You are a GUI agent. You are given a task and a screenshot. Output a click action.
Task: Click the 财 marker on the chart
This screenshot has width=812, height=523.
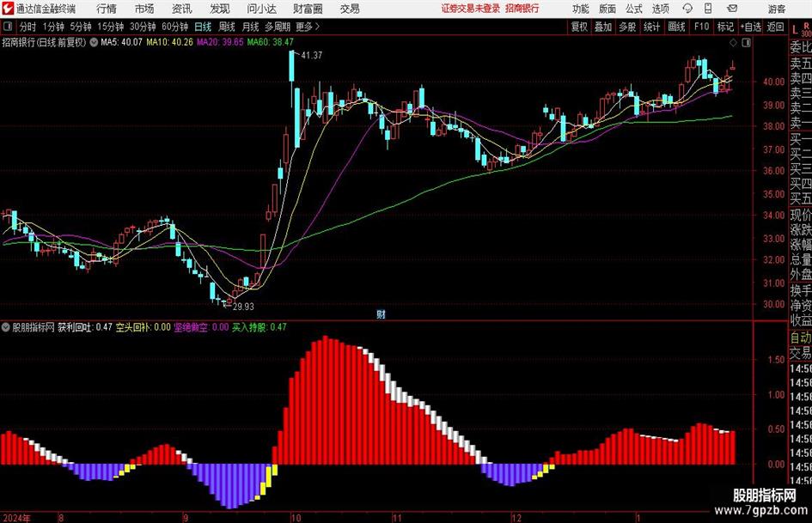381,313
